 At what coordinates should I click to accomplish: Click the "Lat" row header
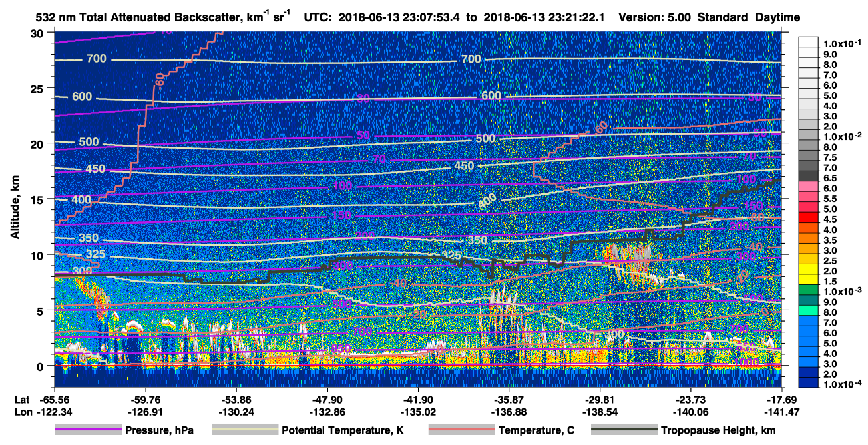[x=21, y=400]
